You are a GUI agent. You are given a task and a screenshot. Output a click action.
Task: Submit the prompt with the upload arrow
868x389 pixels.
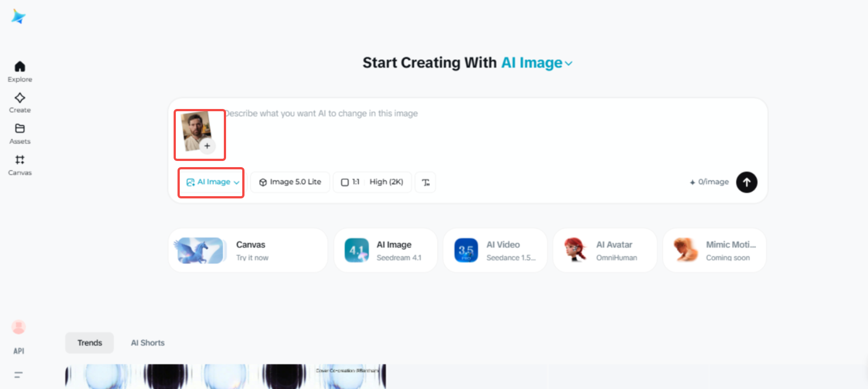coord(746,182)
